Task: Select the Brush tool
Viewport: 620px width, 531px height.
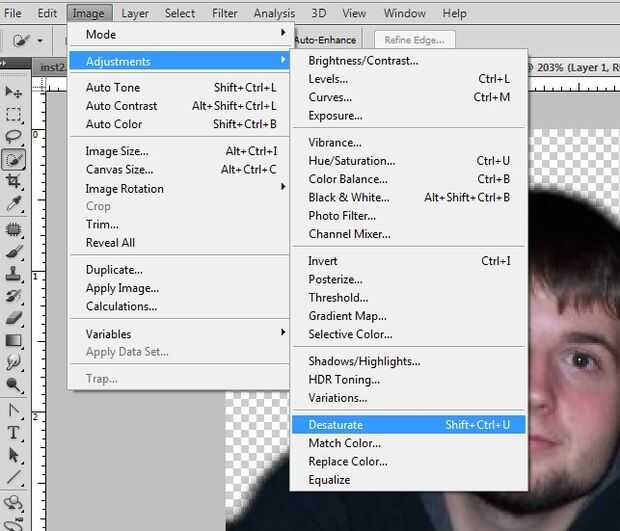Action: coord(13,251)
